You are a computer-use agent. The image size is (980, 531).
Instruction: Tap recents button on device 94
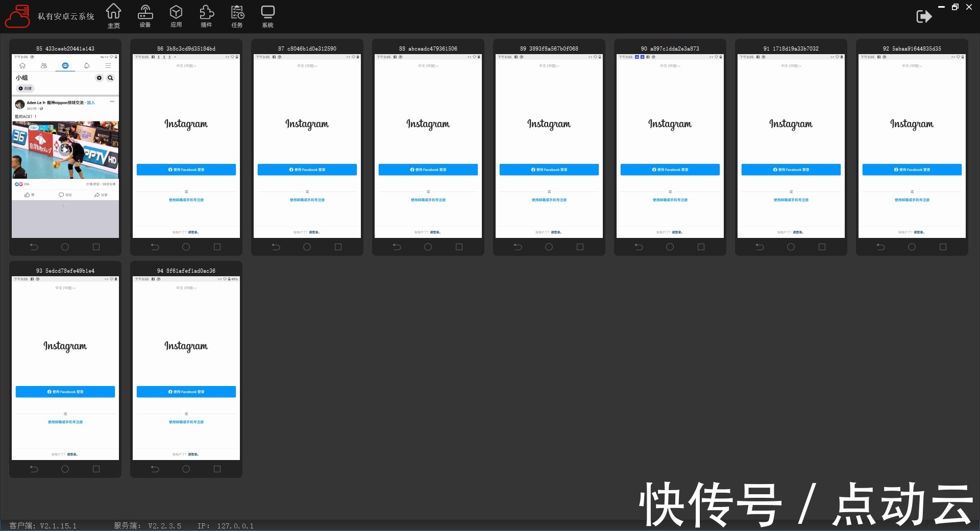tap(217, 469)
